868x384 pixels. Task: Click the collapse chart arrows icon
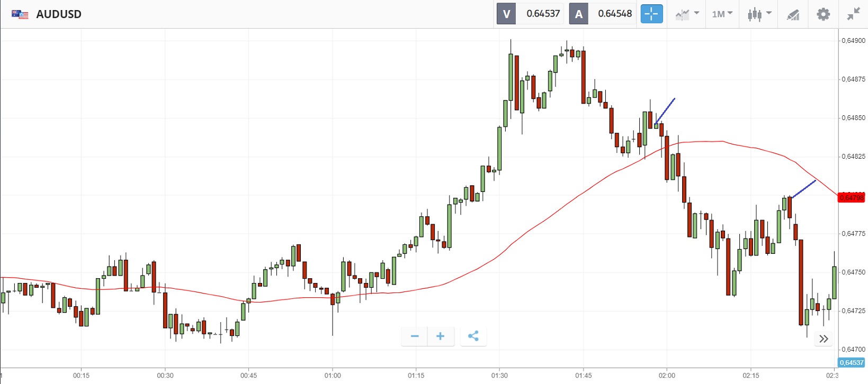coord(853,14)
